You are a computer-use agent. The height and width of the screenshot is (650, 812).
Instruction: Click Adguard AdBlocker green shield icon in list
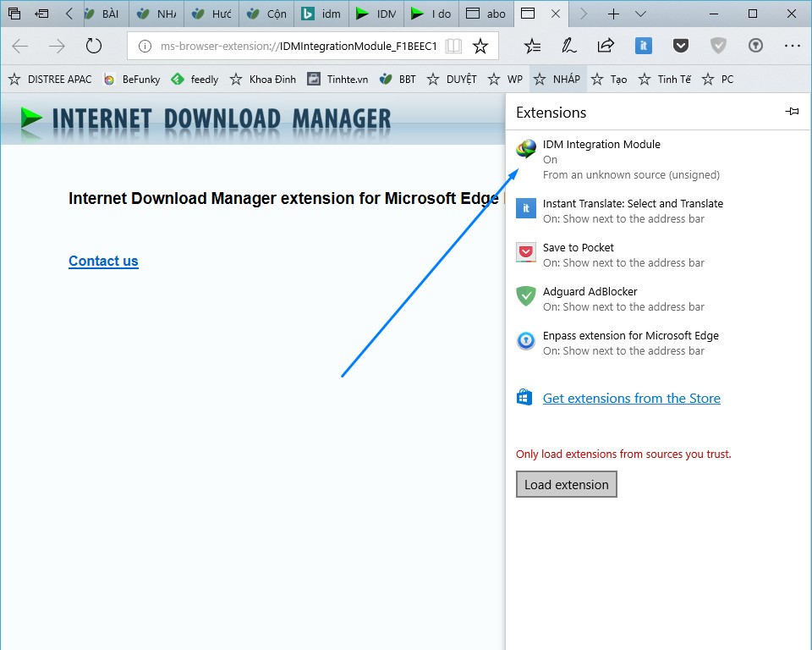(x=526, y=296)
